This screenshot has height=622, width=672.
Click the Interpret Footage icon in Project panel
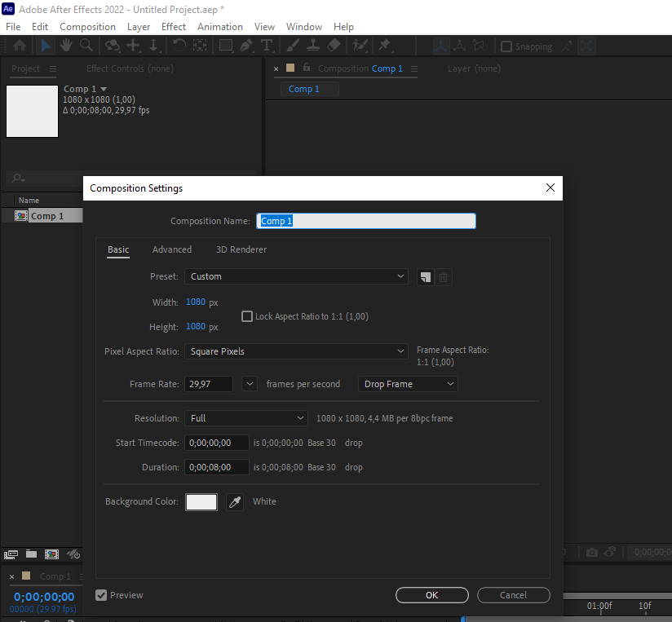[11, 554]
